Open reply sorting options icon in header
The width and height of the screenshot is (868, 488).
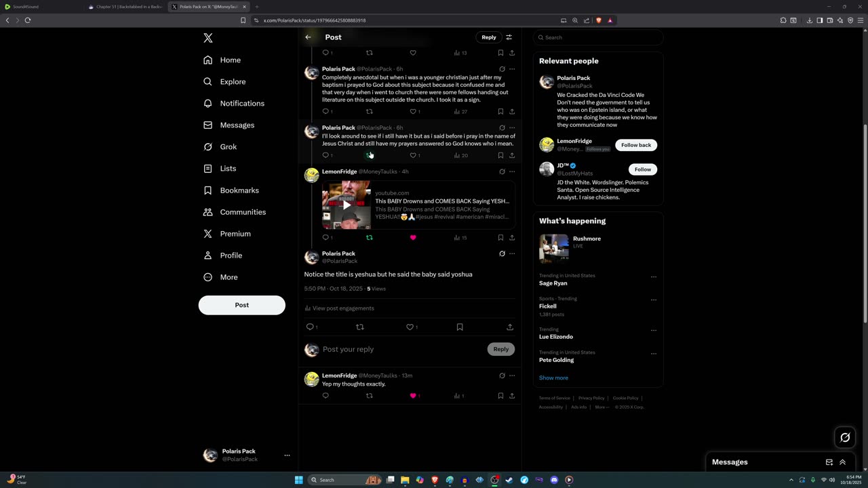[509, 37]
